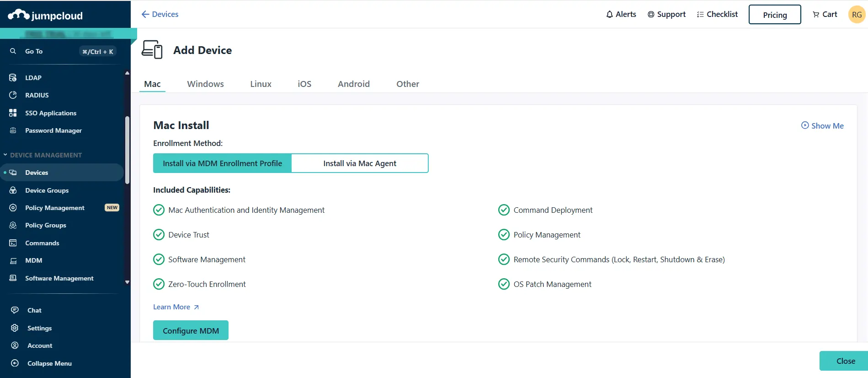Viewport: 868px width, 378px height.
Task: Click the Pricing button
Action: (775, 15)
